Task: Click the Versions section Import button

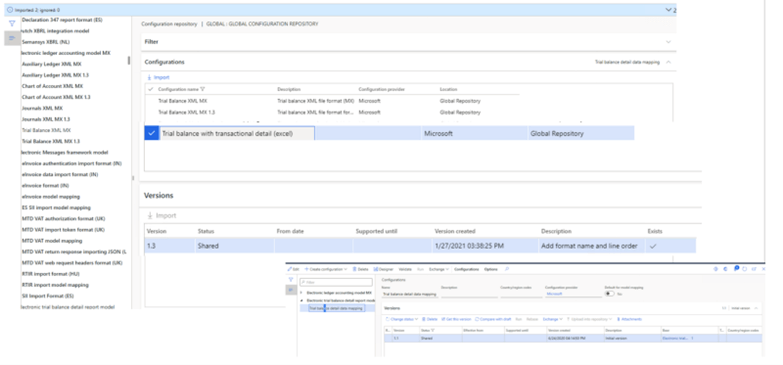Action: tap(162, 216)
